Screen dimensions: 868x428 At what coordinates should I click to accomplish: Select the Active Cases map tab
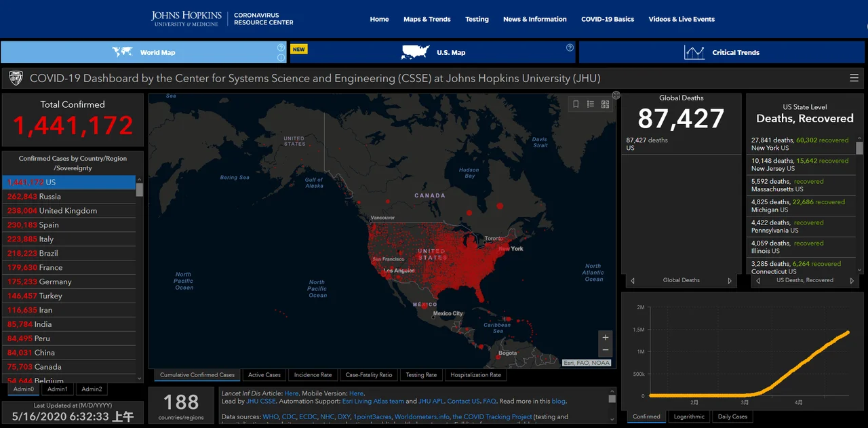click(264, 374)
